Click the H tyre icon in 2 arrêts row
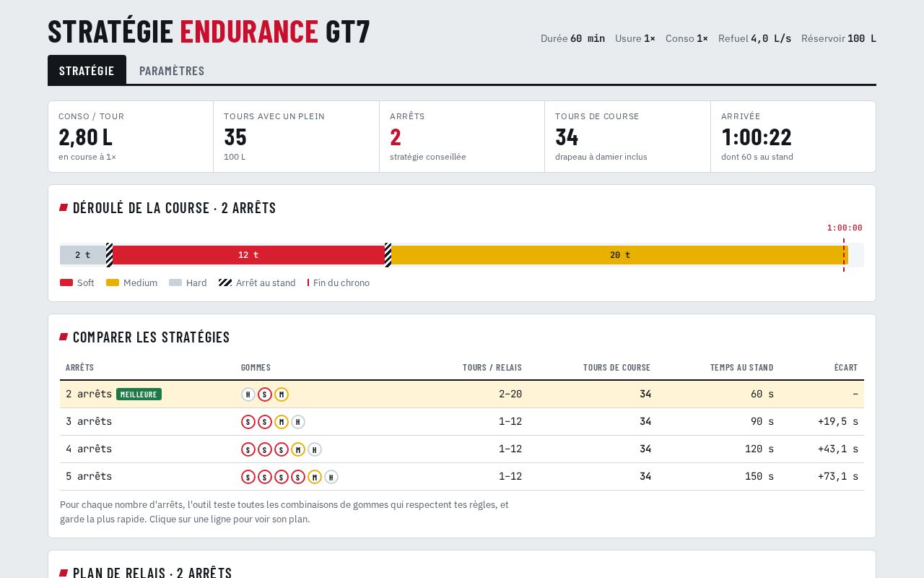The width and height of the screenshot is (924, 578). tap(248, 394)
